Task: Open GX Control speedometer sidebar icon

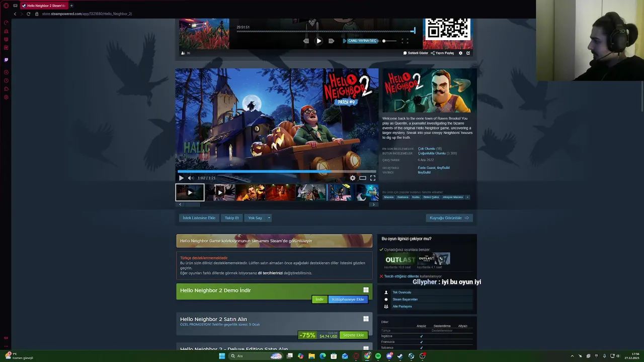Action: click(x=6, y=22)
